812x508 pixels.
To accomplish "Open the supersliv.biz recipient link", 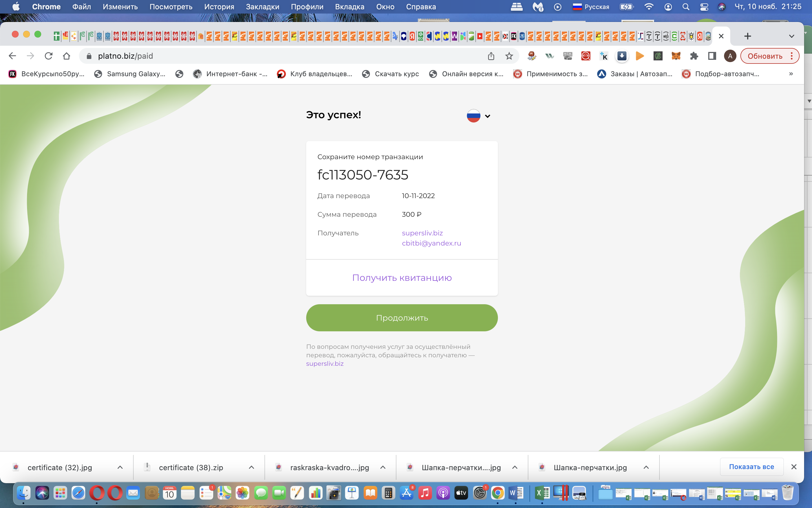I will point(422,233).
